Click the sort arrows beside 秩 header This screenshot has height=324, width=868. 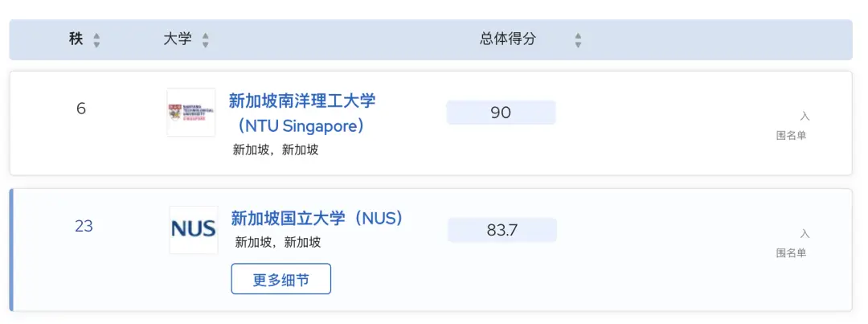tap(96, 39)
